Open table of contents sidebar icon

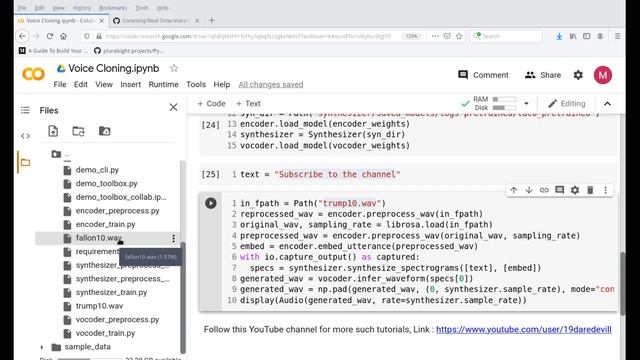point(25,110)
